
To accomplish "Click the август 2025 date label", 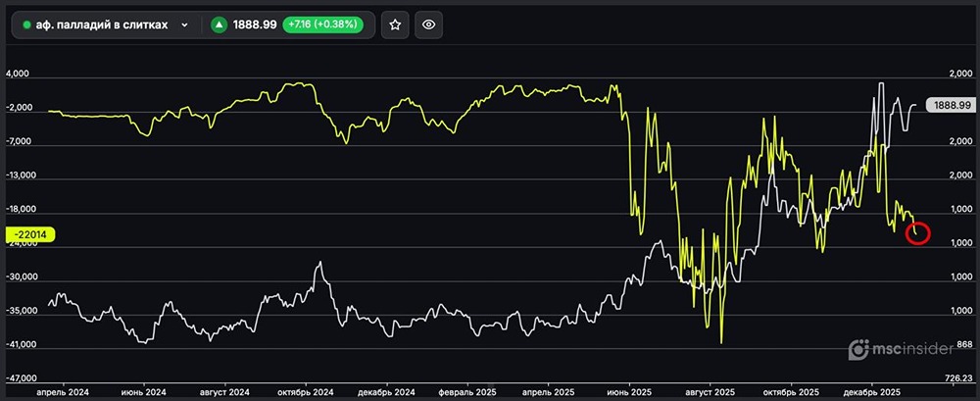I will (x=710, y=393).
